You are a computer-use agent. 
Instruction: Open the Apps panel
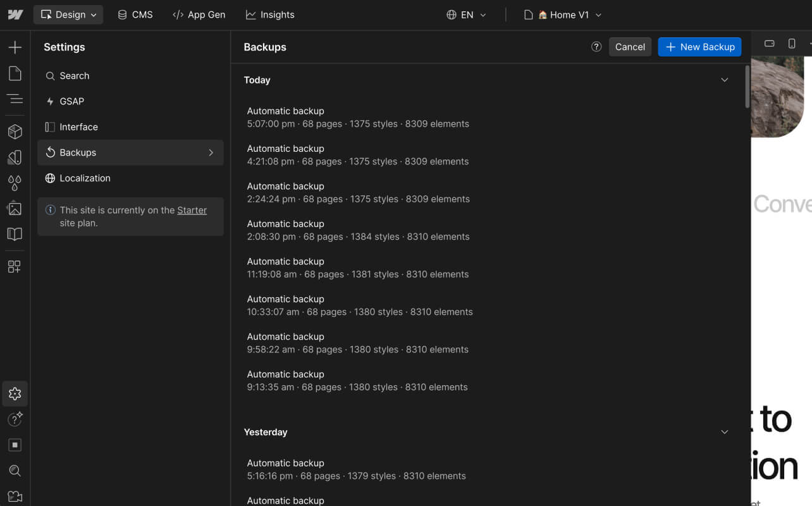(15, 266)
